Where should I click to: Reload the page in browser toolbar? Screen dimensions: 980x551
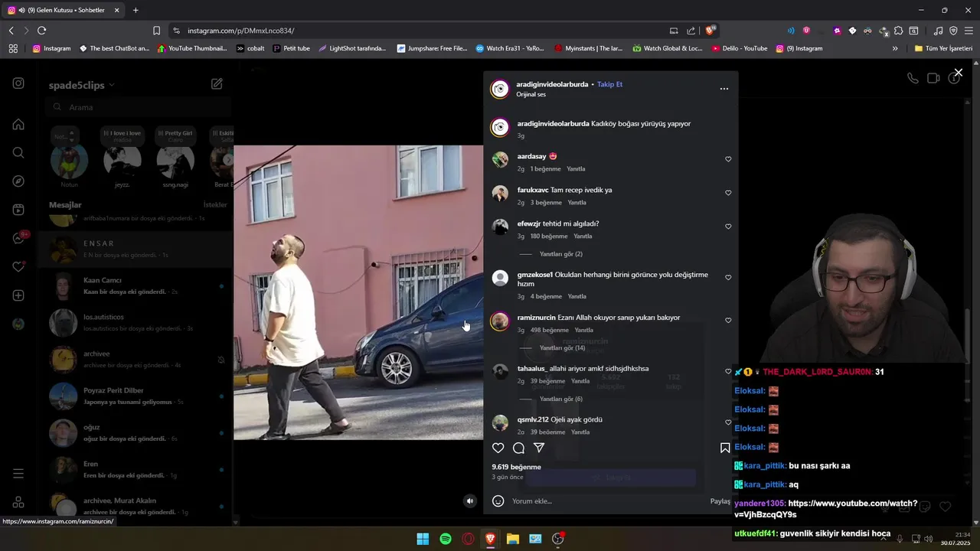(41, 31)
